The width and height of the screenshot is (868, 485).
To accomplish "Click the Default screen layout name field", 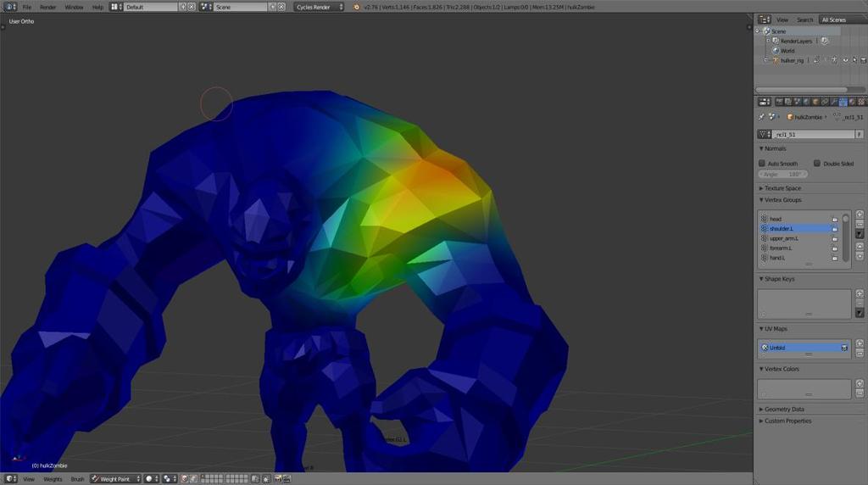I will 151,7.
